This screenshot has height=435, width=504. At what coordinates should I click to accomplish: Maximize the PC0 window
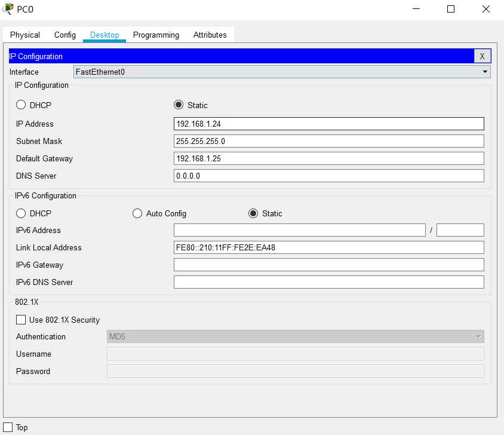click(x=451, y=9)
